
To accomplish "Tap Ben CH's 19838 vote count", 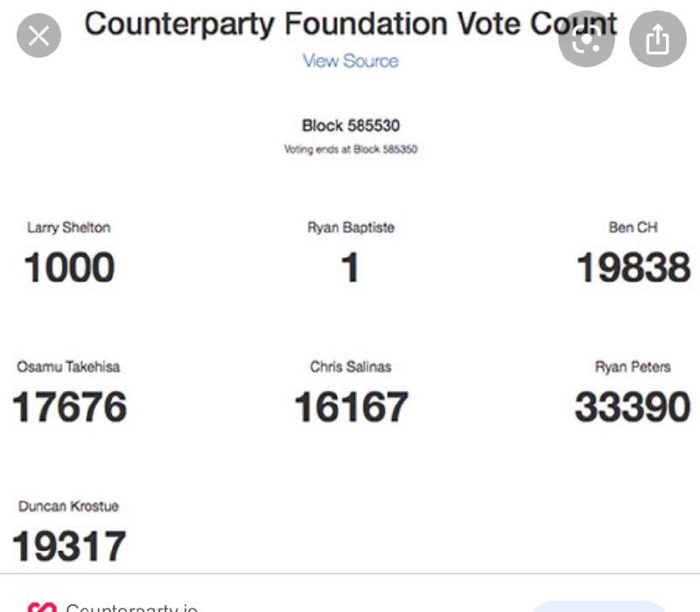I will pyautogui.click(x=633, y=268).
